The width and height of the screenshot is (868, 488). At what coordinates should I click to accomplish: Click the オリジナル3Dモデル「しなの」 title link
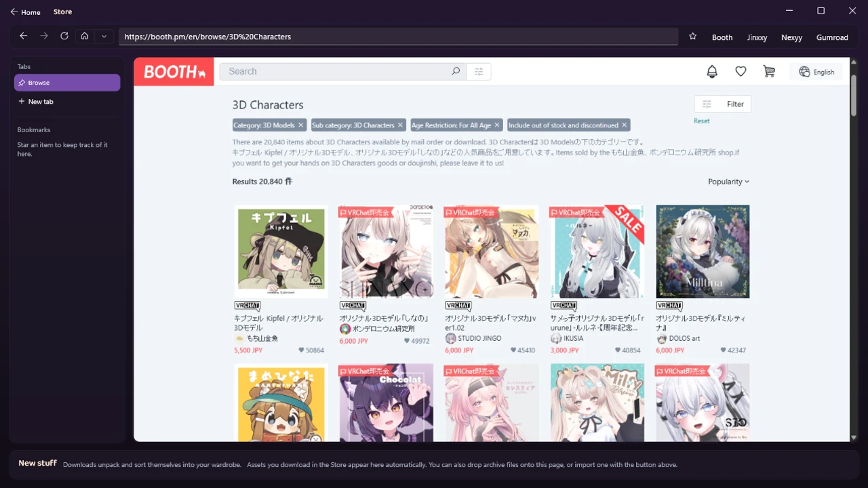pyautogui.click(x=383, y=318)
